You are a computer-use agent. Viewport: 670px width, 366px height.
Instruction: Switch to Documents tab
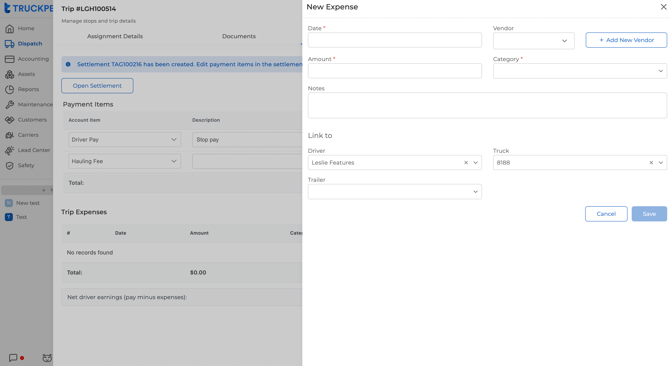(239, 36)
